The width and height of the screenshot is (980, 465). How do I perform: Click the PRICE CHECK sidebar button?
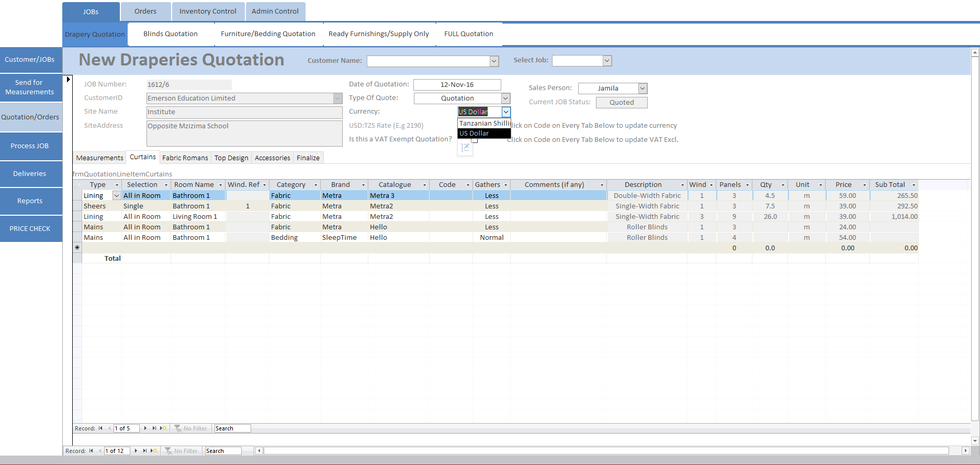30,228
